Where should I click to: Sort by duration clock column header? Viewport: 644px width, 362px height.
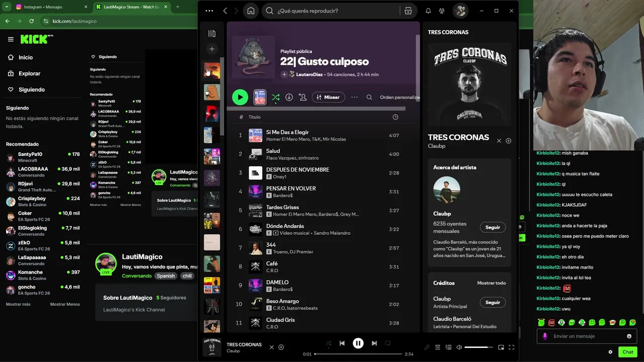[395, 117]
